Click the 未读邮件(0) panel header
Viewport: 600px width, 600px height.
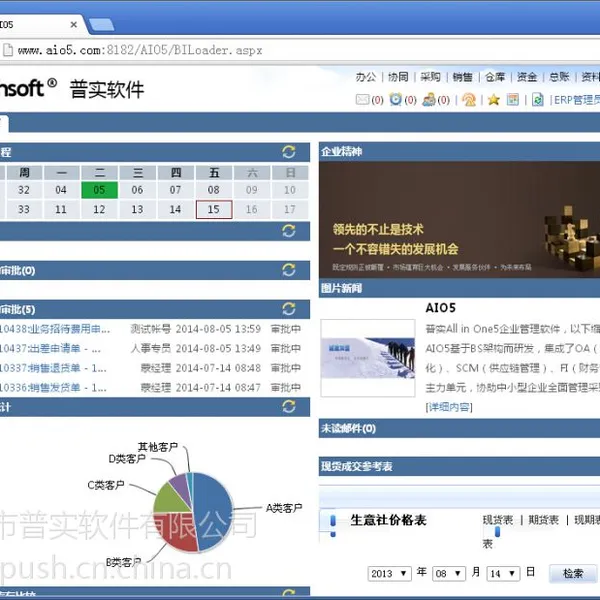459,428
